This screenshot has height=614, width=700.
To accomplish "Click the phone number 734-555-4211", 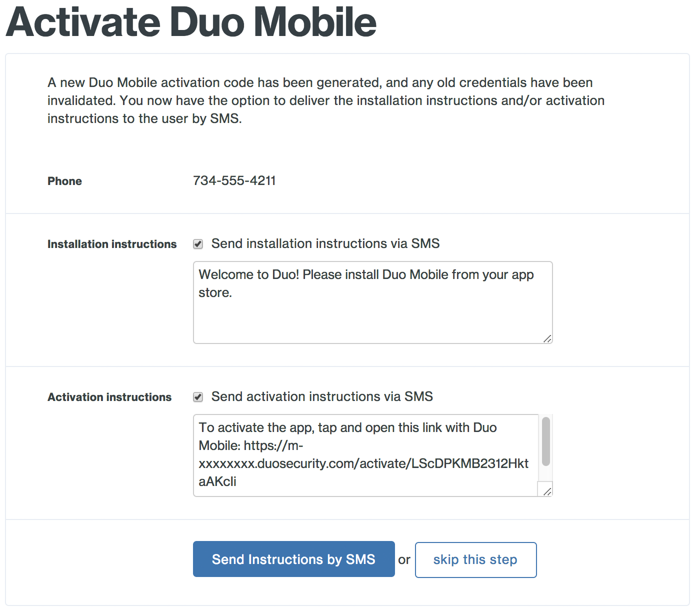I will tap(234, 180).
